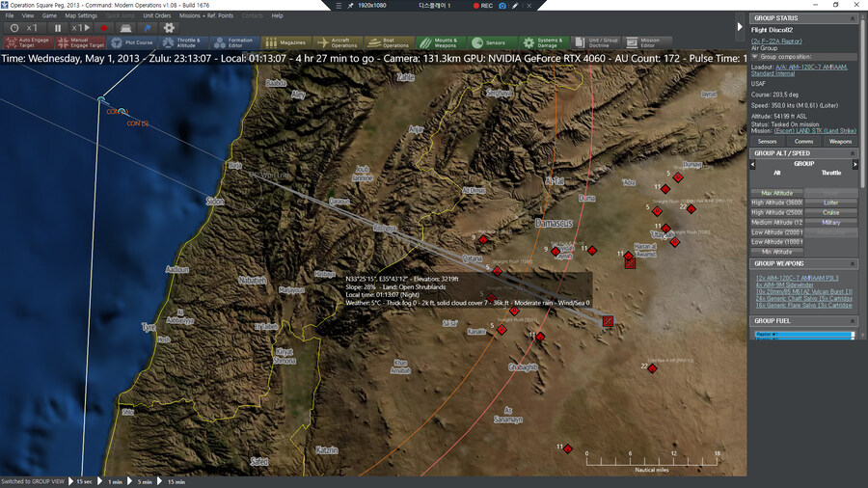The height and width of the screenshot is (488, 868).
Task: Collapse the Group composition section
Action: point(754,57)
